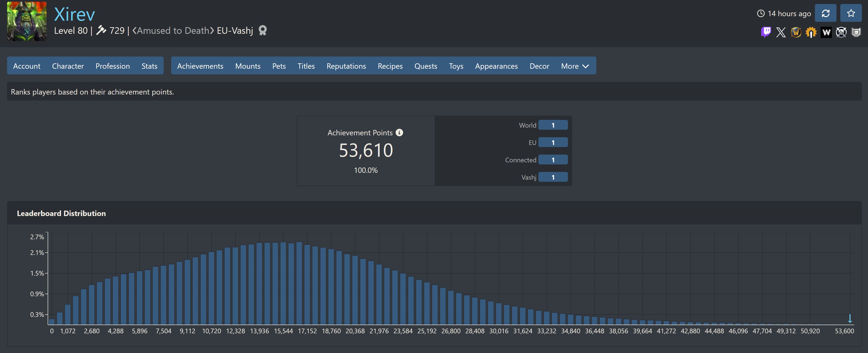The height and width of the screenshot is (353, 868).
Task: Click the Vashj realm rank badge
Action: pos(553,177)
